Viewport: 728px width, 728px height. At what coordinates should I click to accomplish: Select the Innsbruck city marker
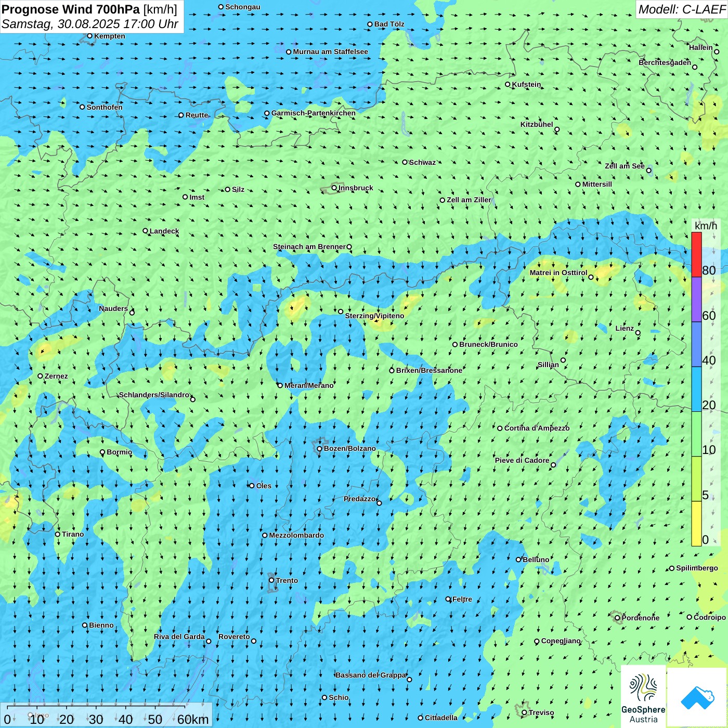click(334, 188)
